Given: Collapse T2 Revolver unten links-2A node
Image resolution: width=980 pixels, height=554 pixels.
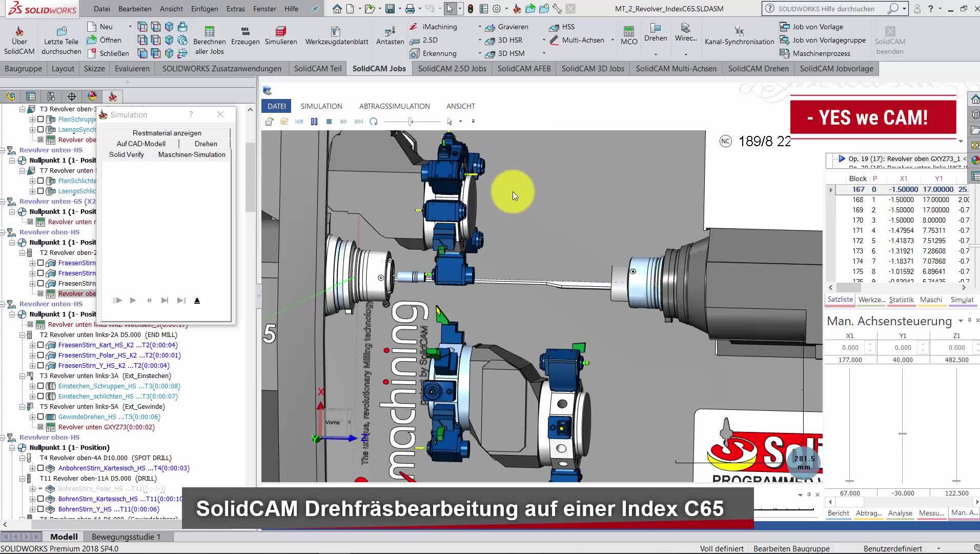Looking at the screenshot, I should pos(22,335).
